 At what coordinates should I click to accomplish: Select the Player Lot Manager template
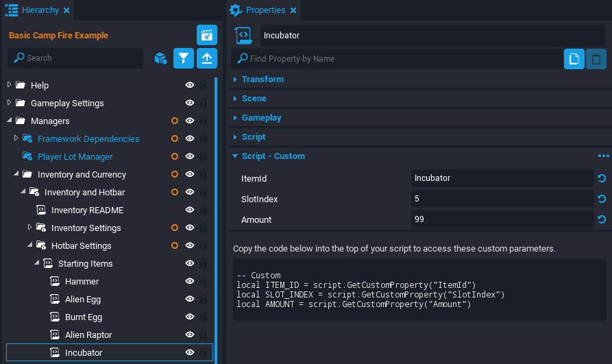[75, 156]
